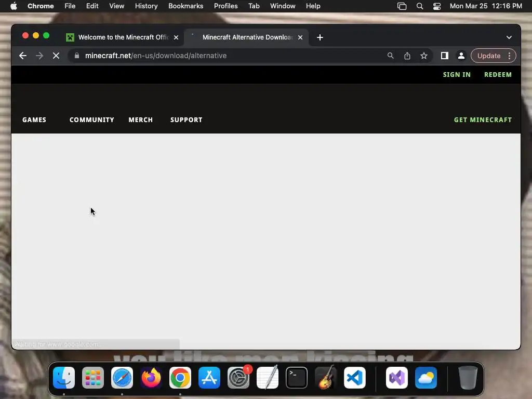The width and height of the screenshot is (532, 399).
Task: Click SIGN IN link
Action: pos(457,75)
